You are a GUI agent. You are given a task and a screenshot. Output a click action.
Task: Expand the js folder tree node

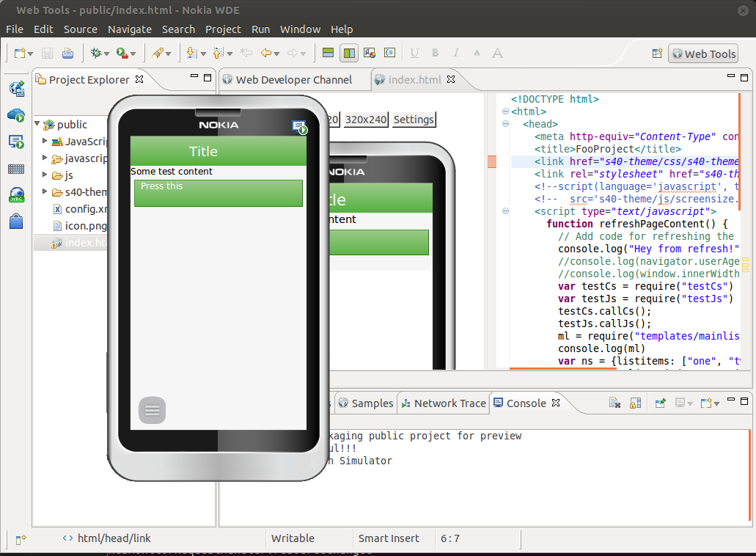pos(45,175)
